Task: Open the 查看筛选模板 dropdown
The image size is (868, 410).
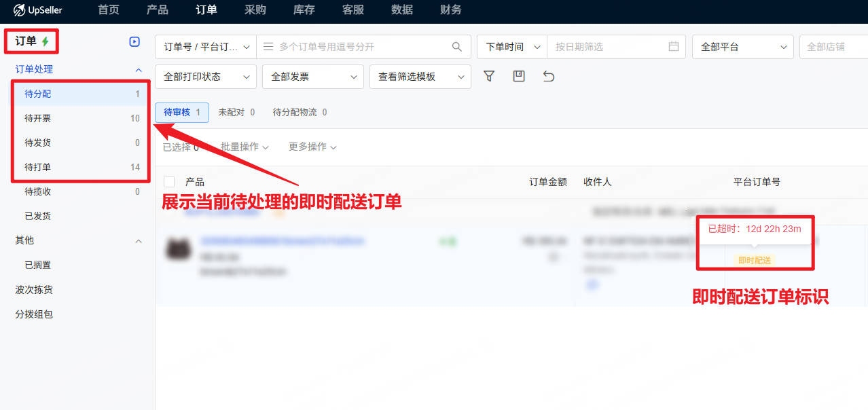Action: pyautogui.click(x=420, y=77)
